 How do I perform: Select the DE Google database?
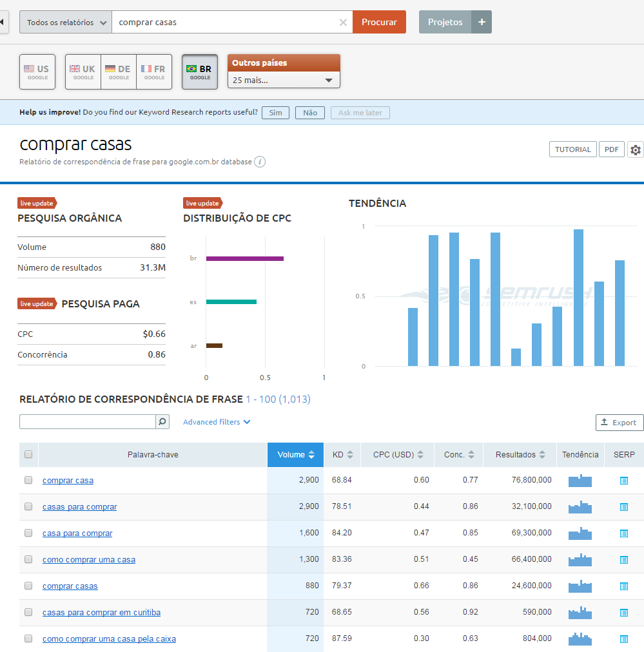[119, 72]
